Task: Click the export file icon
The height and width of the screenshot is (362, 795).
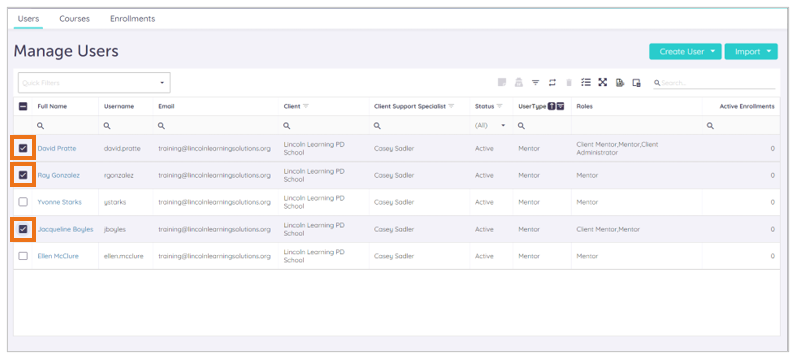Action: click(x=620, y=83)
